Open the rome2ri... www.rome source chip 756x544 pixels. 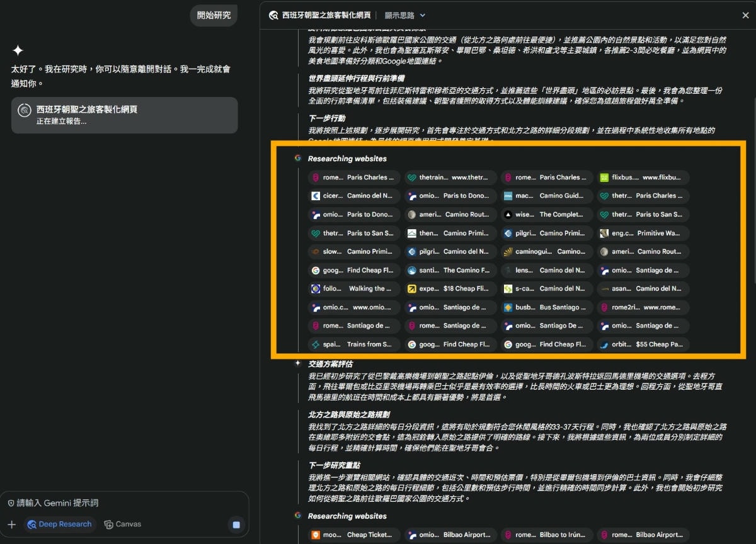click(643, 307)
